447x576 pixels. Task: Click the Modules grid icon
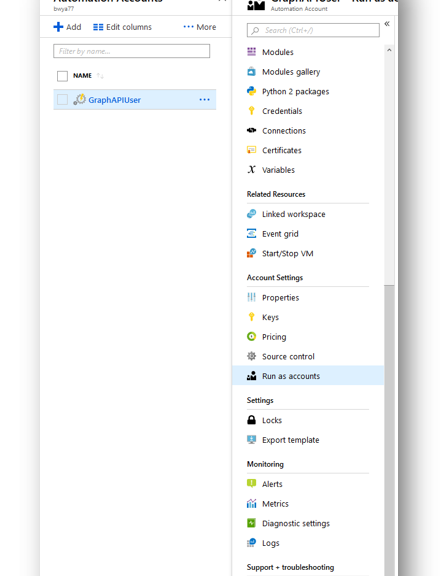tap(252, 52)
